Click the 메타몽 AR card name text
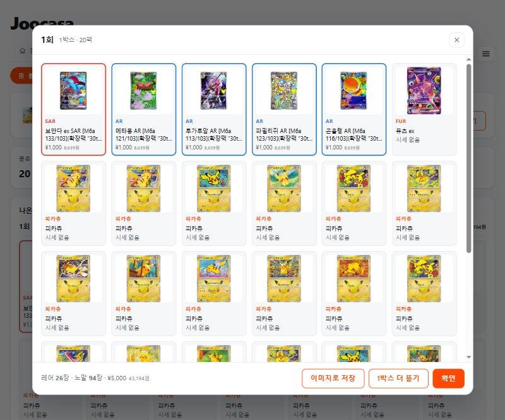This screenshot has width=505, height=420. click(144, 134)
